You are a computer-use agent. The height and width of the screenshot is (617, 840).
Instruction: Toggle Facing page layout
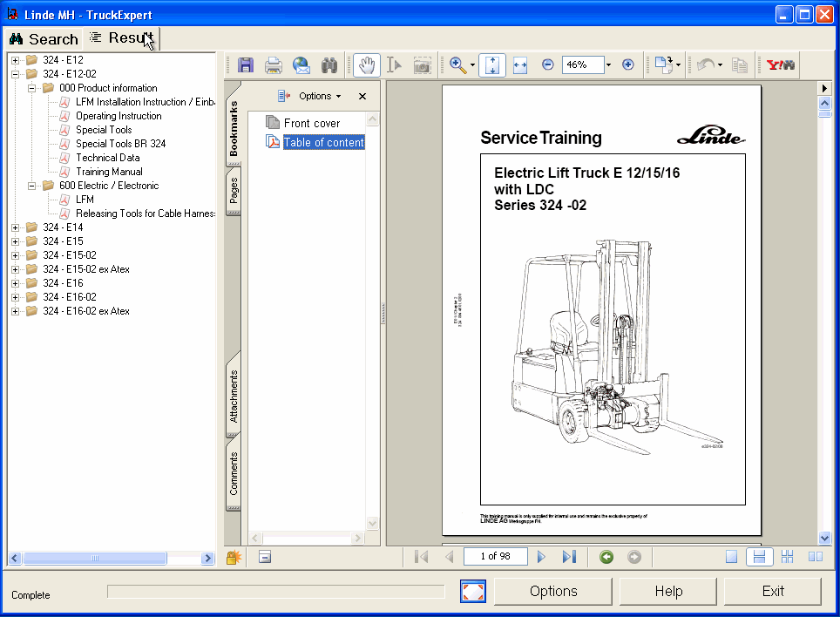pos(816,557)
